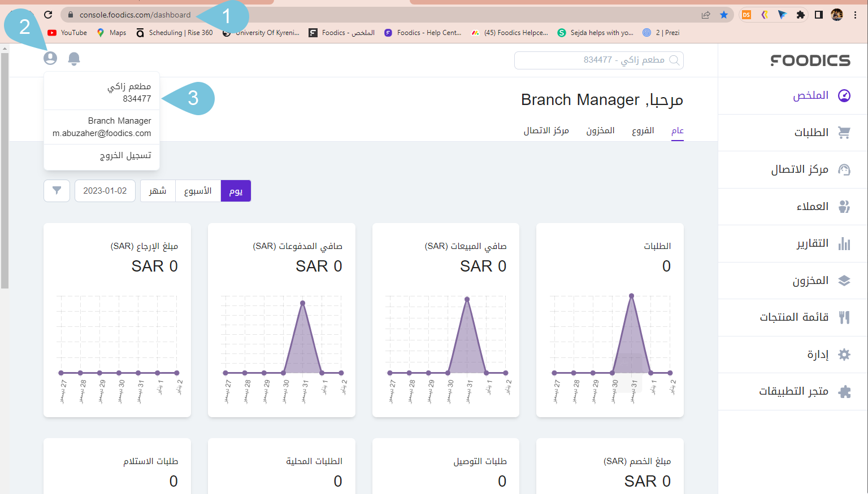Click the العملاء people icon in sidebar
Viewport: 868px width, 494px height.
844,207
